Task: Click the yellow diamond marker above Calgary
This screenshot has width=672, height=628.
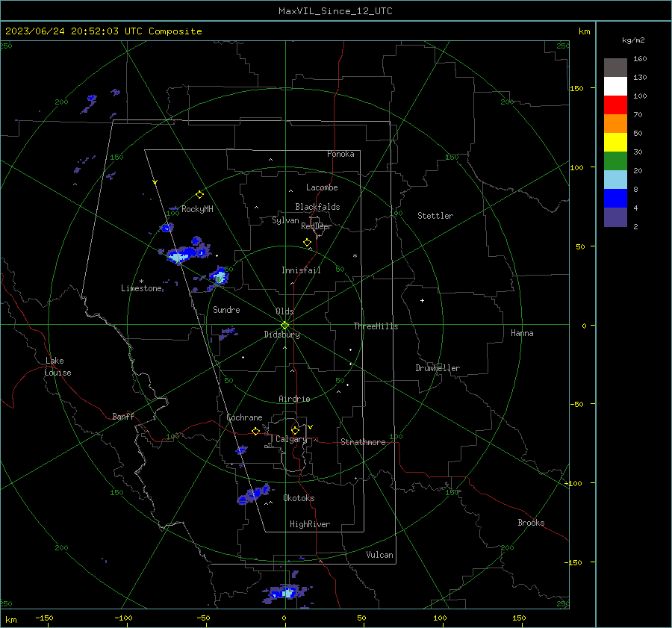Action: pyautogui.click(x=295, y=430)
